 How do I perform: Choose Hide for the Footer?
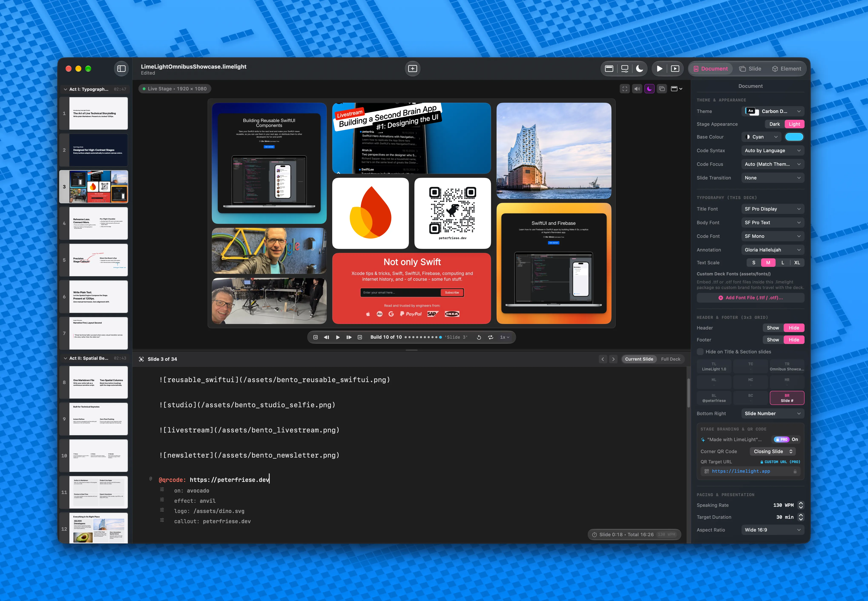coord(794,340)
